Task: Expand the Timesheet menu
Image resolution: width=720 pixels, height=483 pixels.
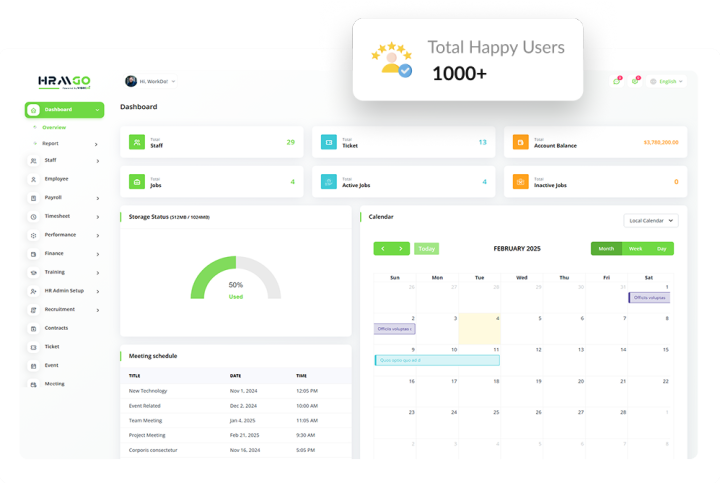Action: pyautogui.click(x=98, y=217)
